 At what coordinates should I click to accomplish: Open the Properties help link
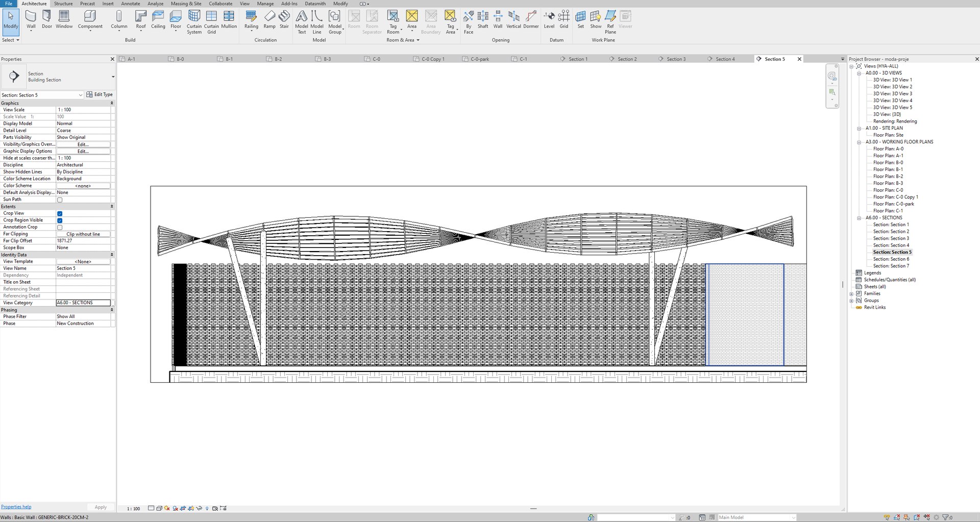(x=16, y=507)
